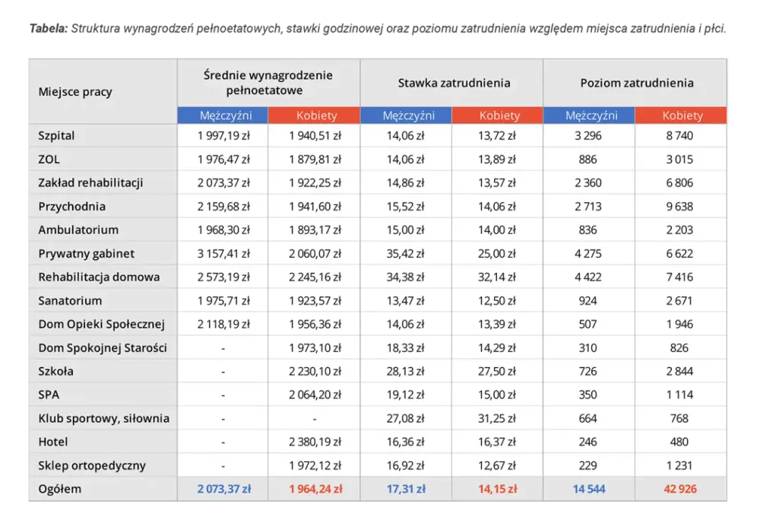Select the Dom Opieki Społecznej row label
Viewport: 760px width, 532px height.
101,325
